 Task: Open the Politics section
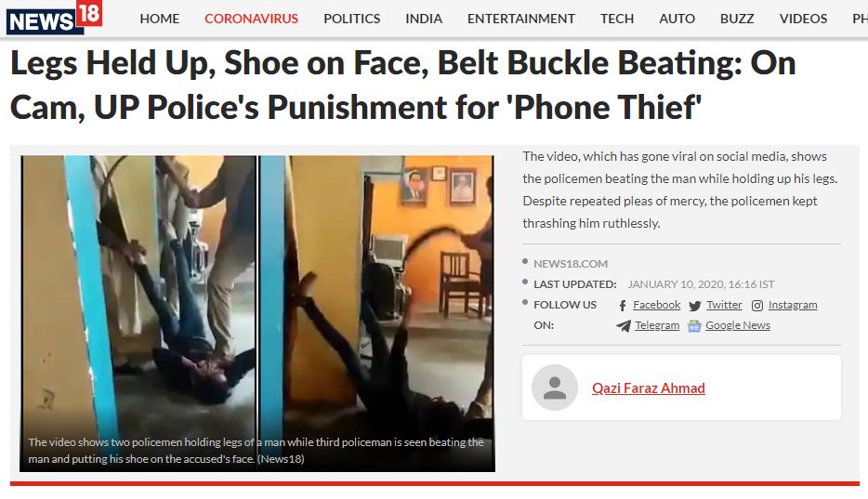351,19
